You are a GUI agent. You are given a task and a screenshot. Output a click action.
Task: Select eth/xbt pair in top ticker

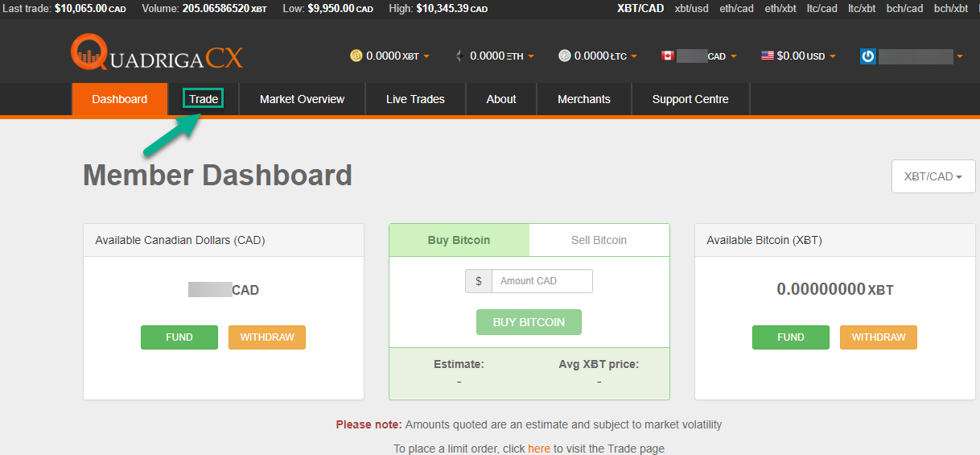[x=780, y=8]
